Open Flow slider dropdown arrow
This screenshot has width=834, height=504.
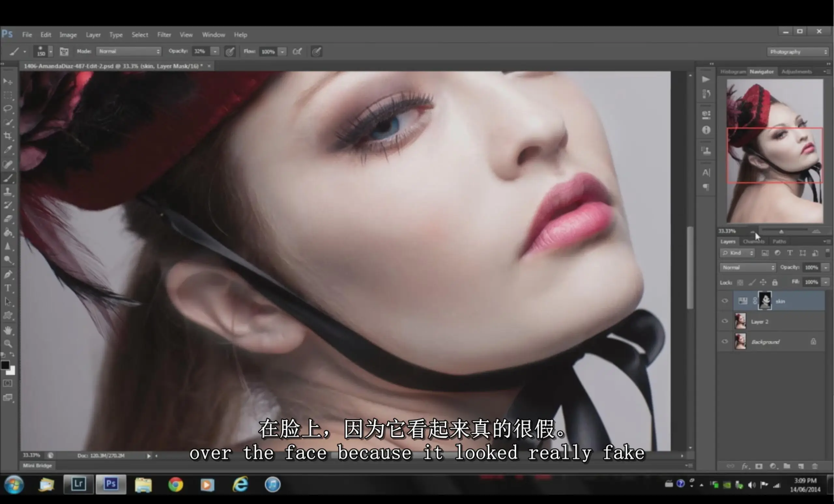(282, 51)
